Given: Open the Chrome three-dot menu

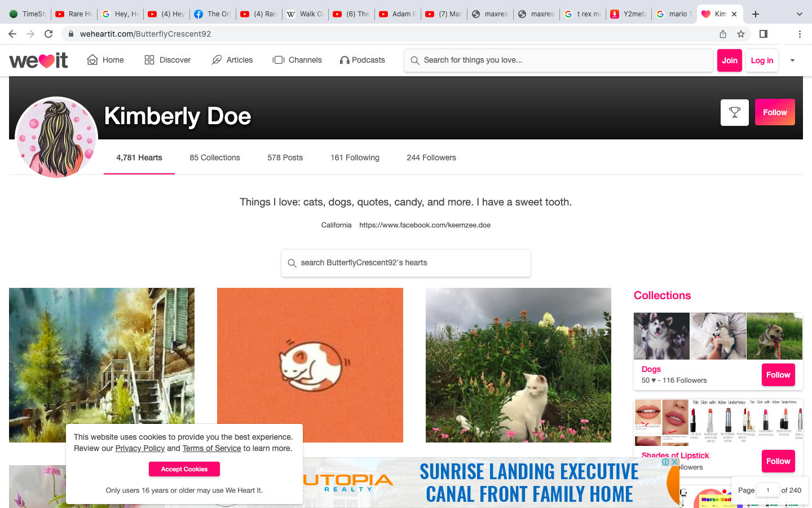Looking at the screenshot, I should [800, 34].
